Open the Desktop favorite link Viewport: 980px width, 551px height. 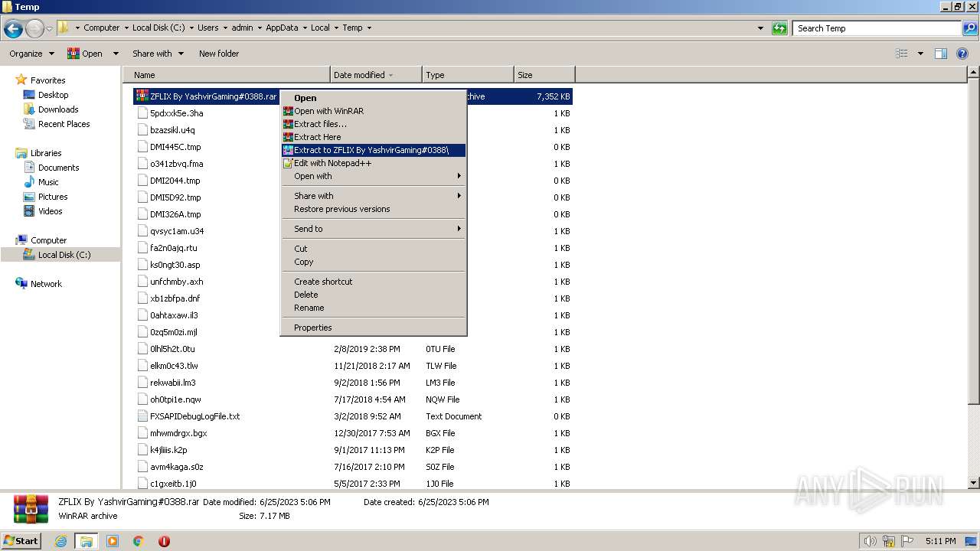point(53,95)
